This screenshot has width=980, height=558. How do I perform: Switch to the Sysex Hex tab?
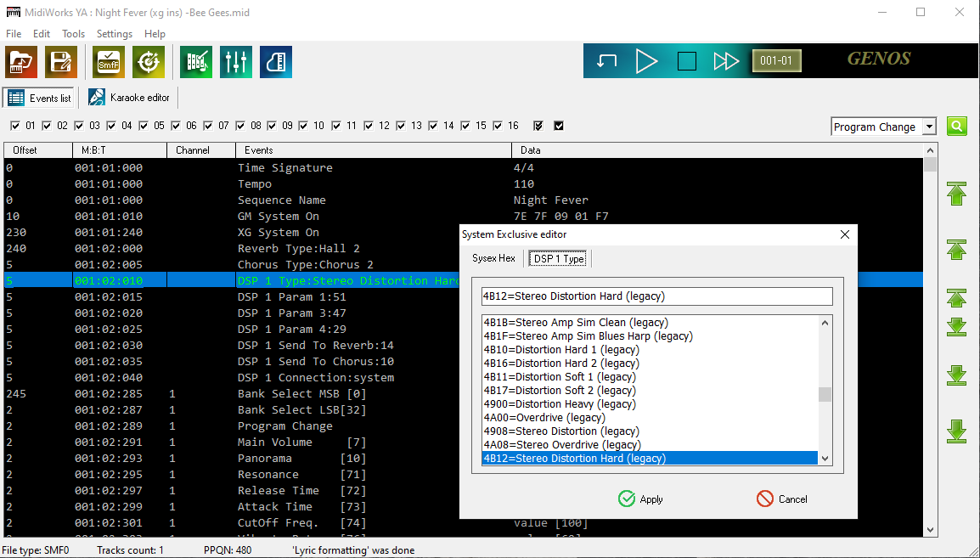coord(493,258)
